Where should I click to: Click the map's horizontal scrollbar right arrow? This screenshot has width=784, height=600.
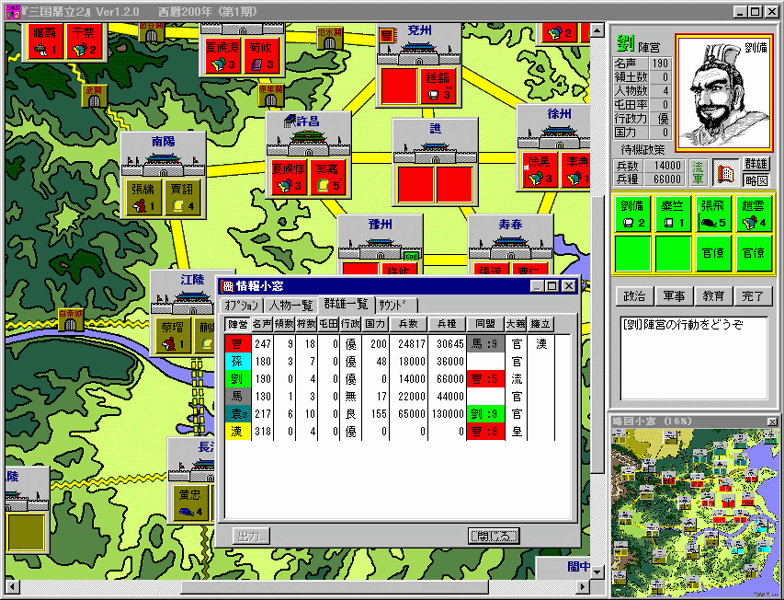point(582,586)
